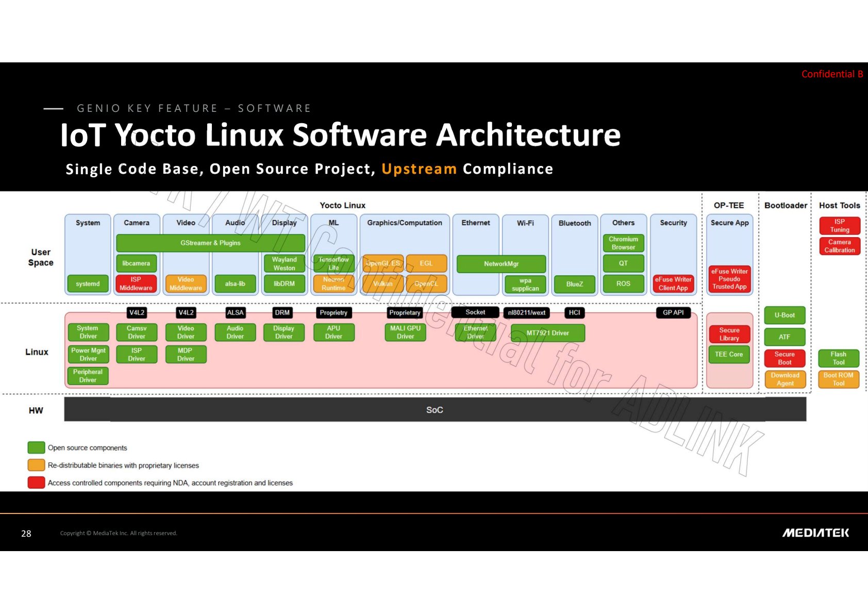Image resolution: width=868 pixels, height=614 pixels.
Task: Select the red Secure Boot block
Action: point(784,358)
